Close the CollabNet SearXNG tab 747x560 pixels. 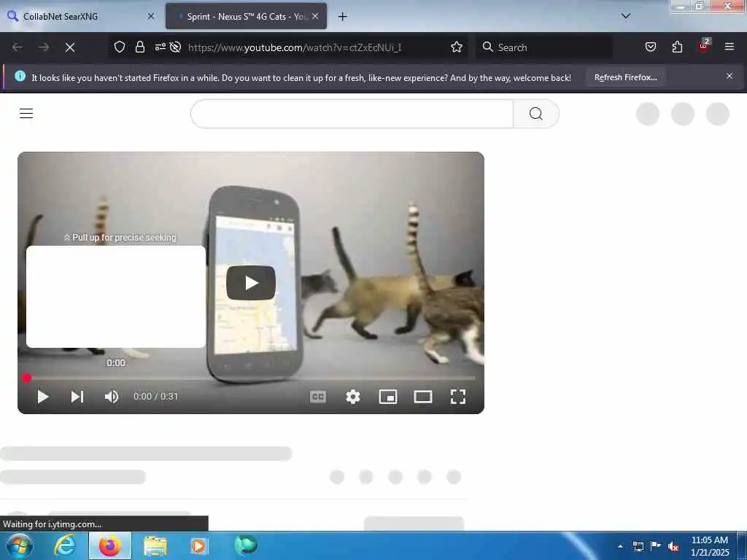pyautogui.click(x=151, y=16)
